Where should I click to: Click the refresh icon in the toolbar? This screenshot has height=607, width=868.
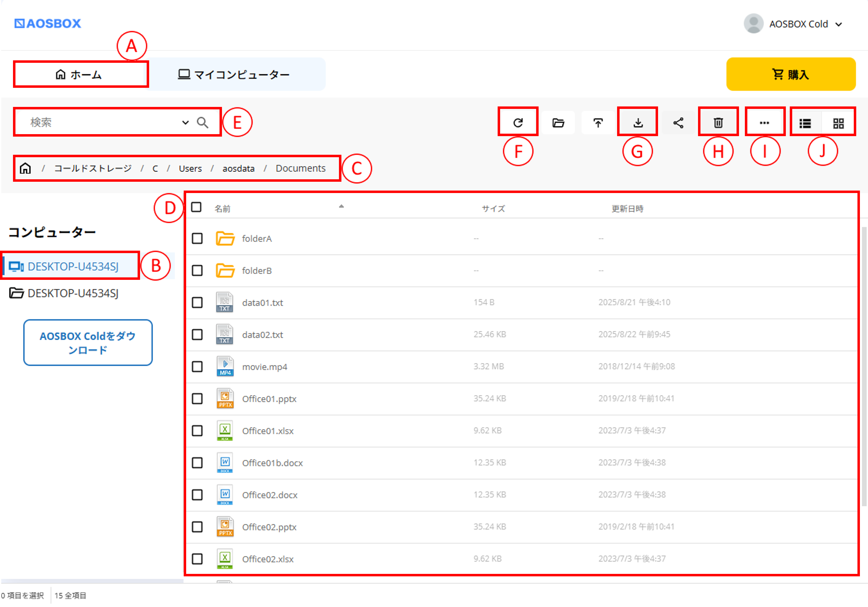coord(518,122)
